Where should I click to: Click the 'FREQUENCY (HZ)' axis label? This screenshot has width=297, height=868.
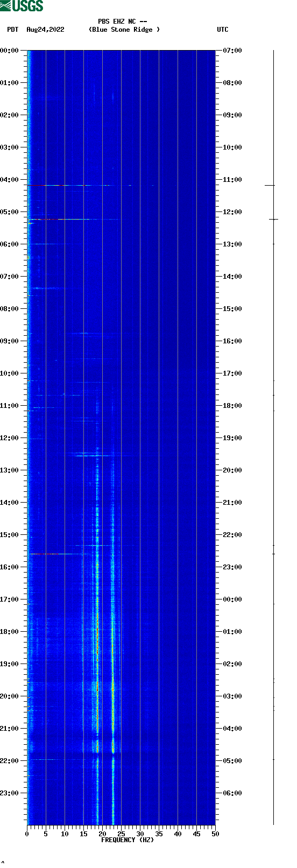128,840
